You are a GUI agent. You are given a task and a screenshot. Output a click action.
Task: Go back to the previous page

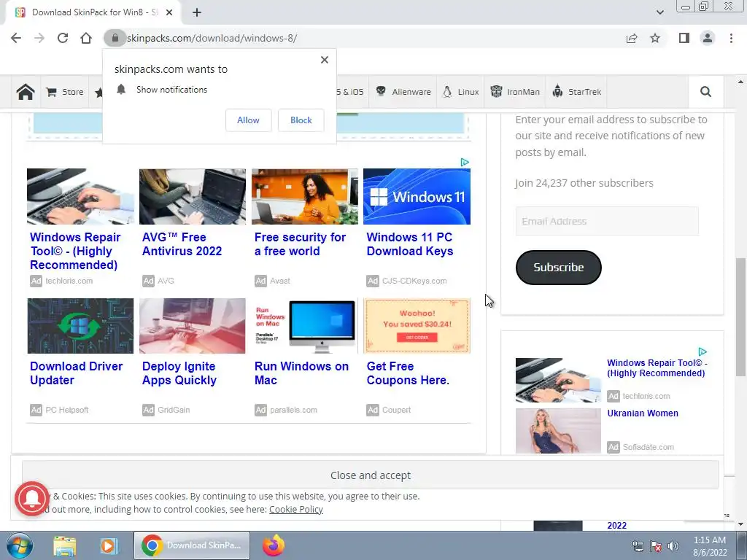(x=16, y=38)
